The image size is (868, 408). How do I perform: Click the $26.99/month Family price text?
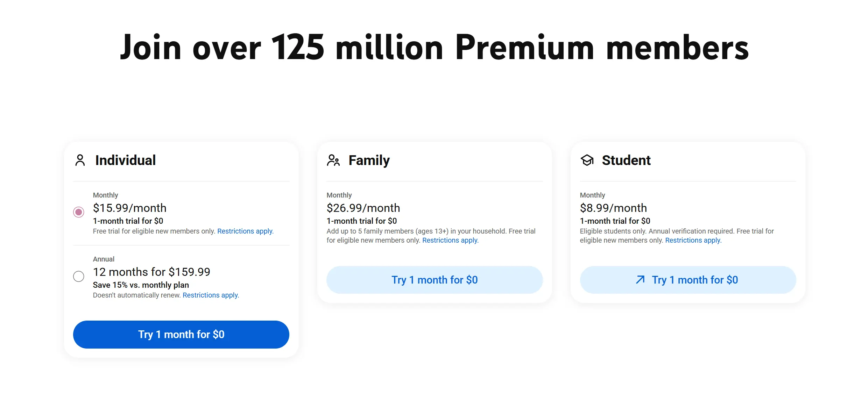pyautogui.click(x=363, y=208)
